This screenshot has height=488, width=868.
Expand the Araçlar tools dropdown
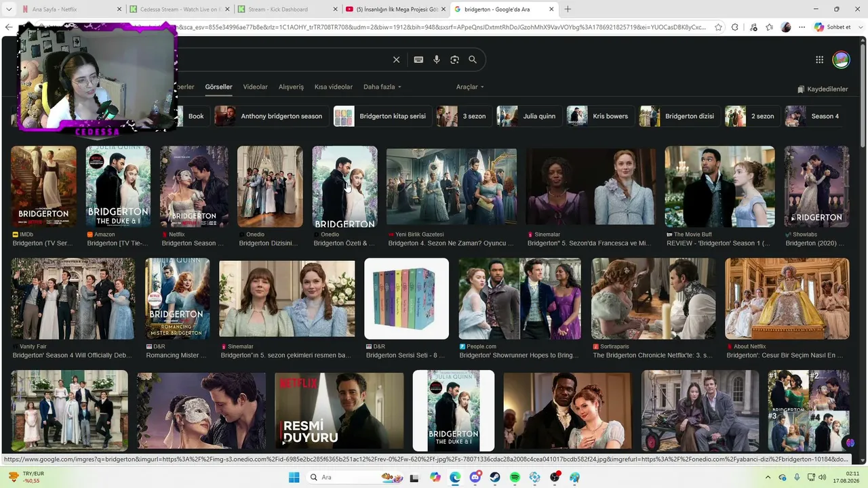(470, 87)
